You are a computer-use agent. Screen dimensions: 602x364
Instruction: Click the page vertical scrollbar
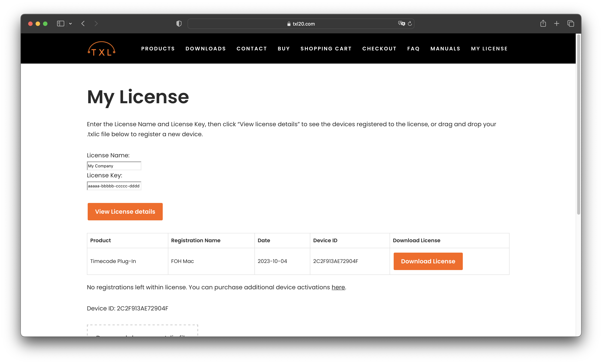point(578,125)
